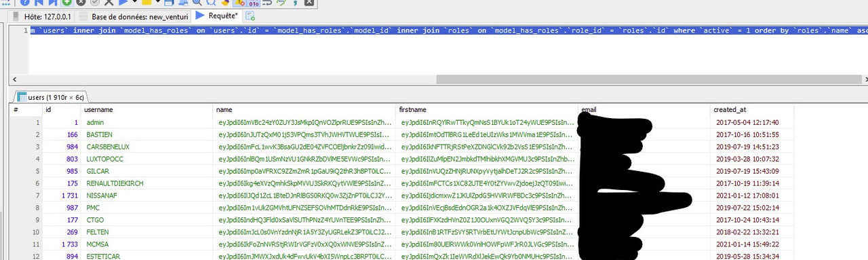868x260 pixels.
Task: Click id cell 1 733 in MCMSA row
Action: (x=61, y=244)
